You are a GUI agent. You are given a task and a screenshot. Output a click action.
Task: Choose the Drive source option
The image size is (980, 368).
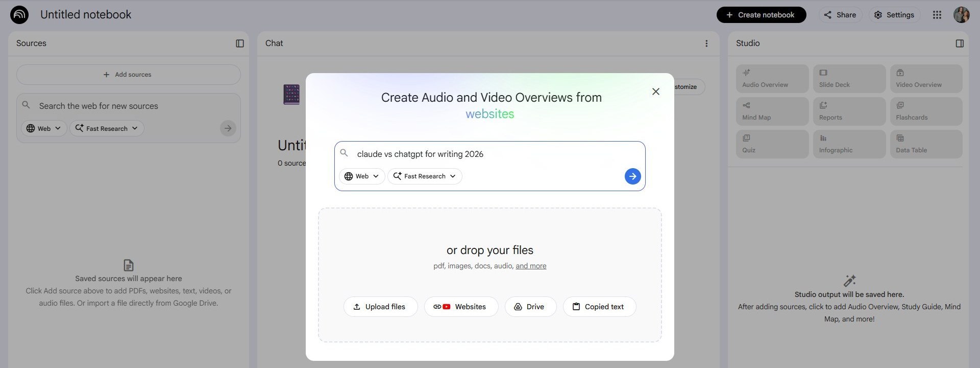click(530, 307)
